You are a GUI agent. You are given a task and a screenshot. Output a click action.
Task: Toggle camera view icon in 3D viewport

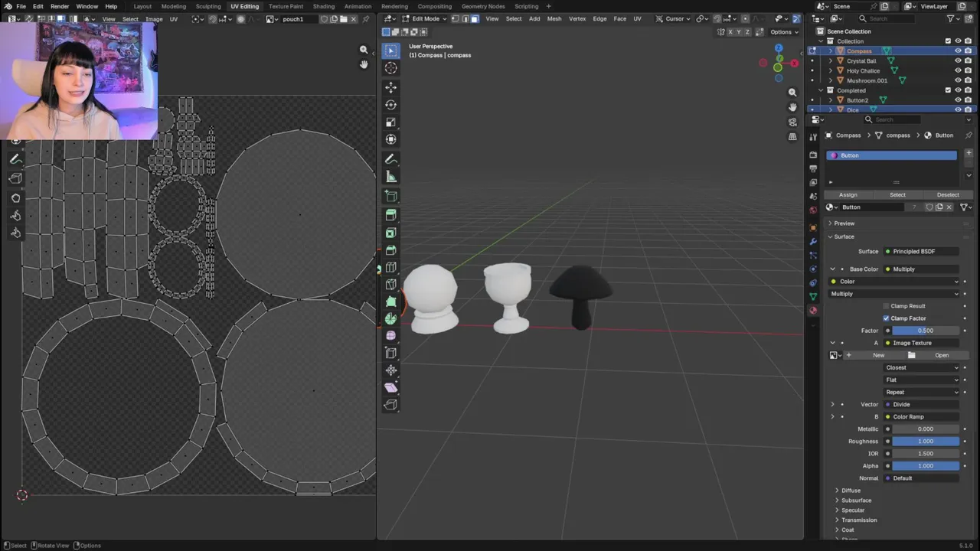pyautogui.click(x=792, y=122)
